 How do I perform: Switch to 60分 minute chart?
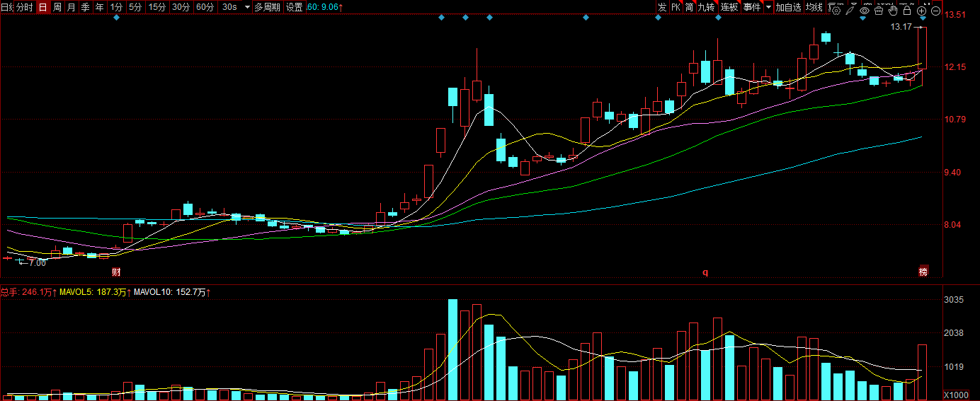click(205, 7)
